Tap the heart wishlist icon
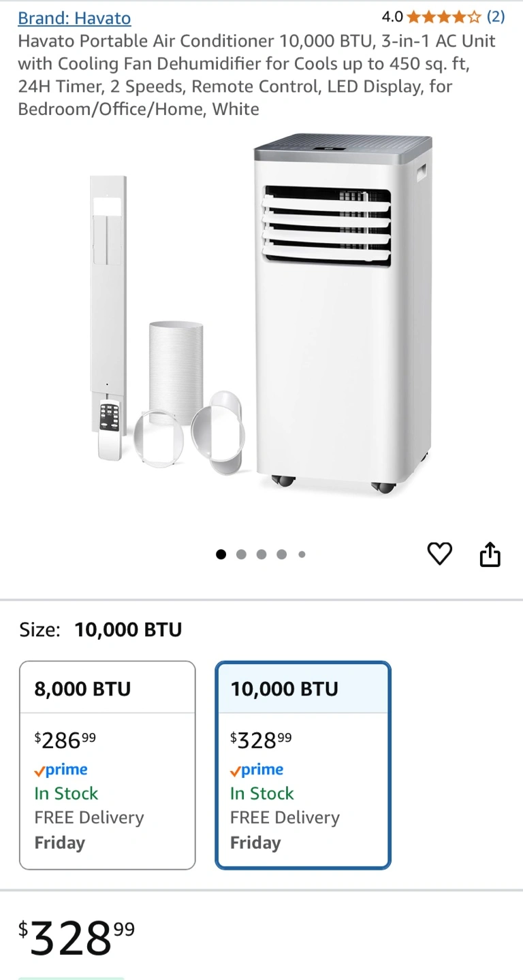The image size is (523, 980). point(439,554)
